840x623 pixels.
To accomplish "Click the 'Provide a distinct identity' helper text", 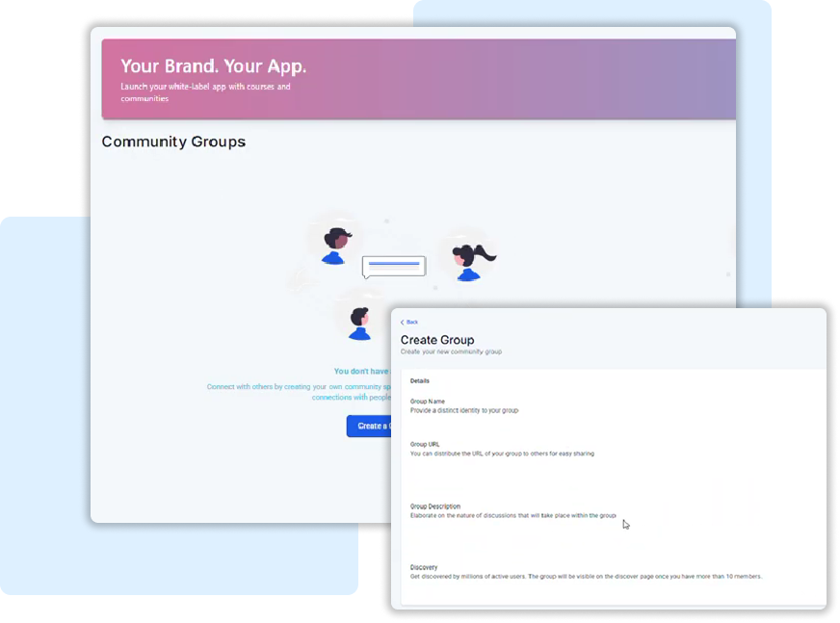I will (x=464, y=410).
